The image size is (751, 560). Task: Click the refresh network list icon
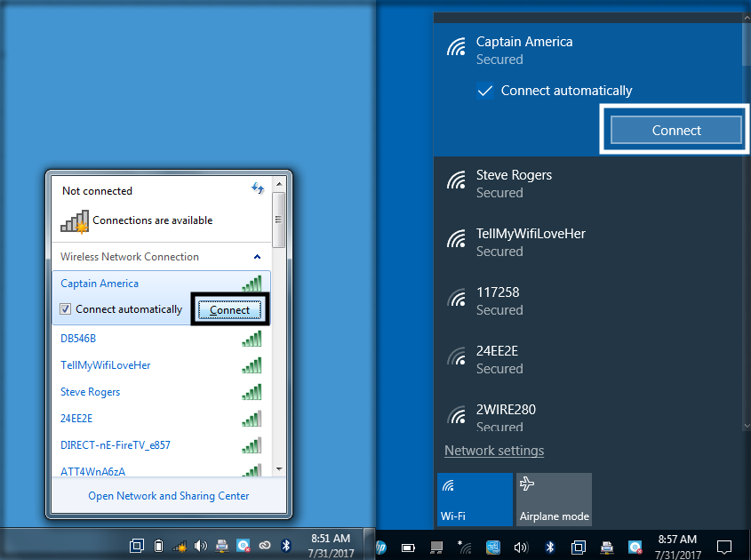tap(258, 188)
